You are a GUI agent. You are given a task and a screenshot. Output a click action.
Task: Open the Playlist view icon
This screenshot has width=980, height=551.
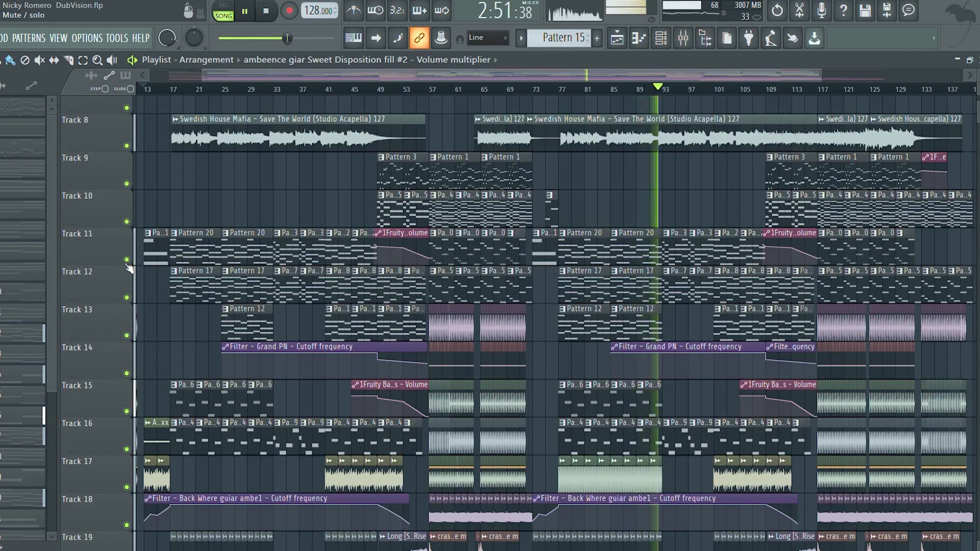pyautogui.click(x=617, y=38)
